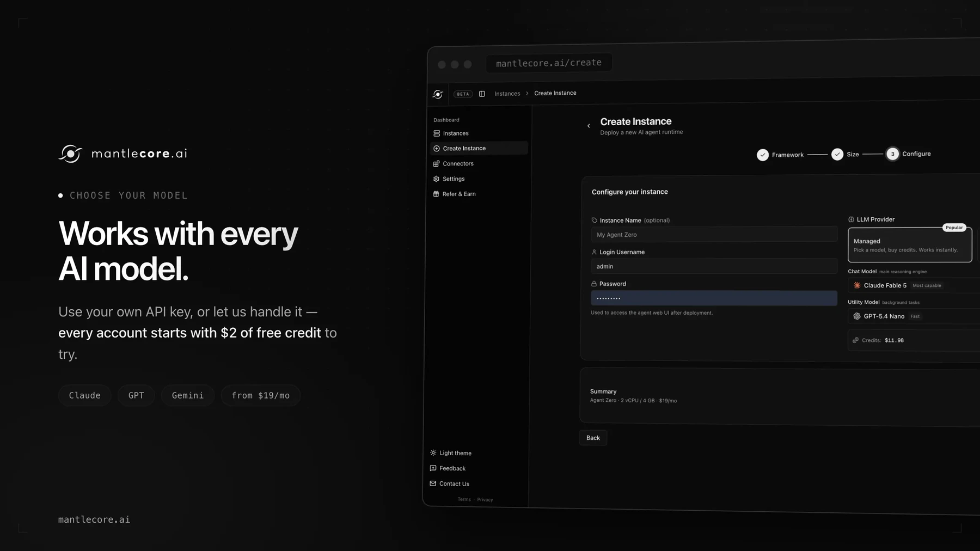Click the BETA badge
This screenshot has height=551, width=980.
pyautogui.click(x=463, y=94)
